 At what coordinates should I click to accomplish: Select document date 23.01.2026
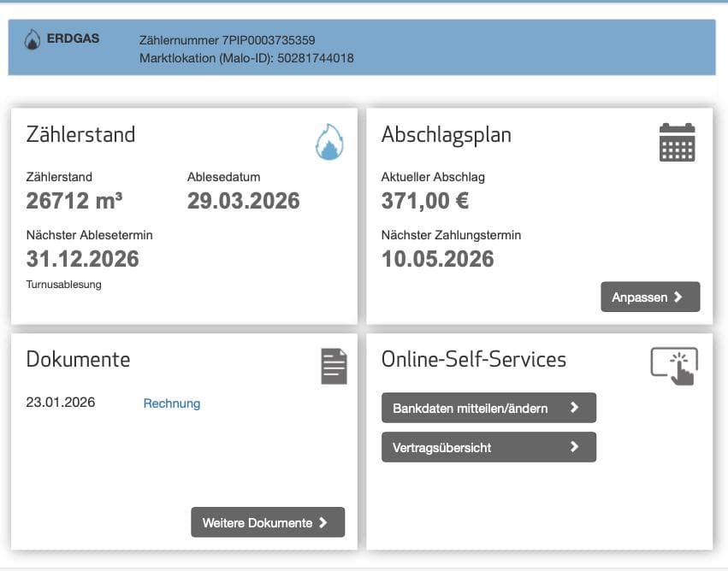(61, 402)
